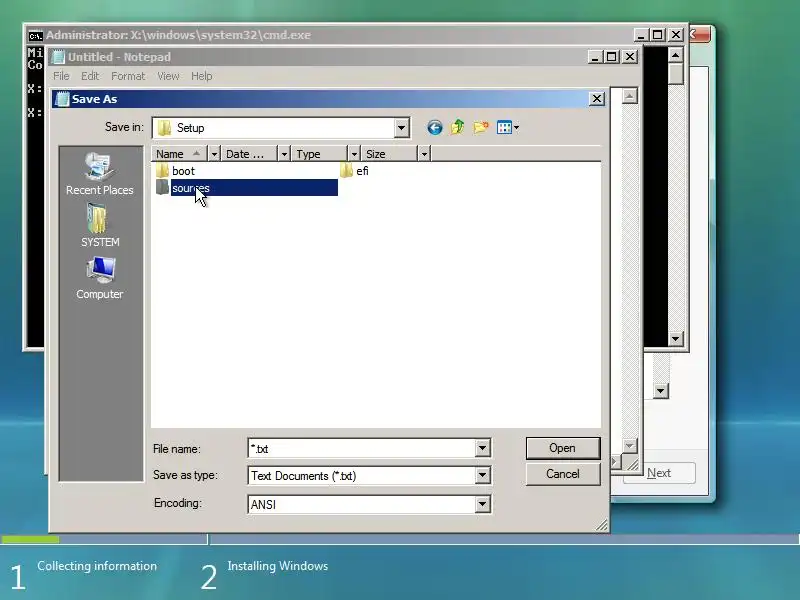Open the Notepad View menu
The height and width of the screenshot is (600, 800).
168,76
